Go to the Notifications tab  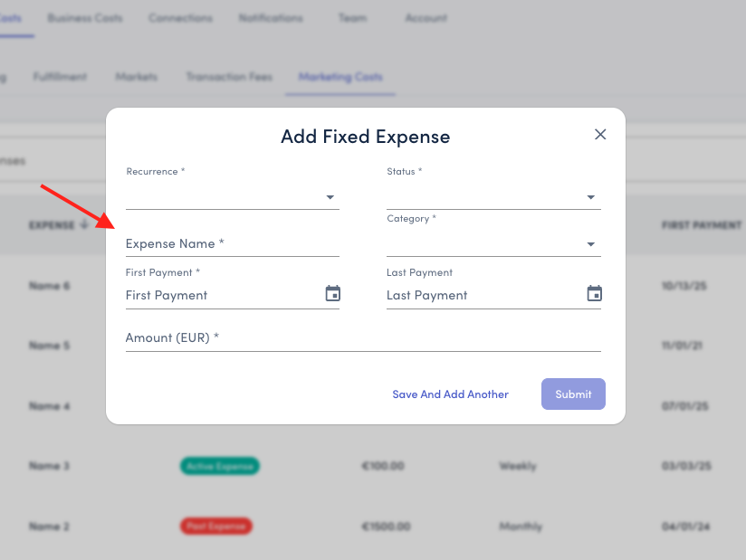tap(271, 18)
